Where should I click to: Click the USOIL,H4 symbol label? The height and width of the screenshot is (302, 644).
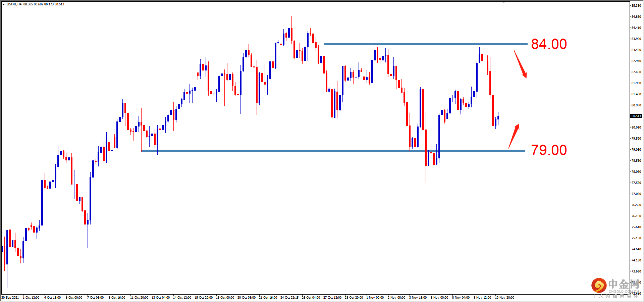click(x=13, y=4)
